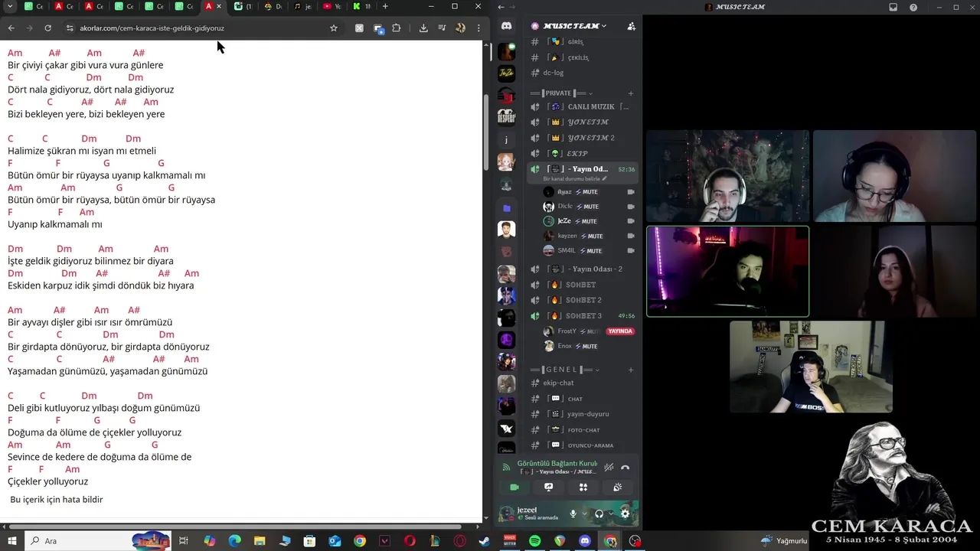This screenshot has height=551, width=980.
Task: Toggle noise suppression in voice panel
Action: pos(609,468)
